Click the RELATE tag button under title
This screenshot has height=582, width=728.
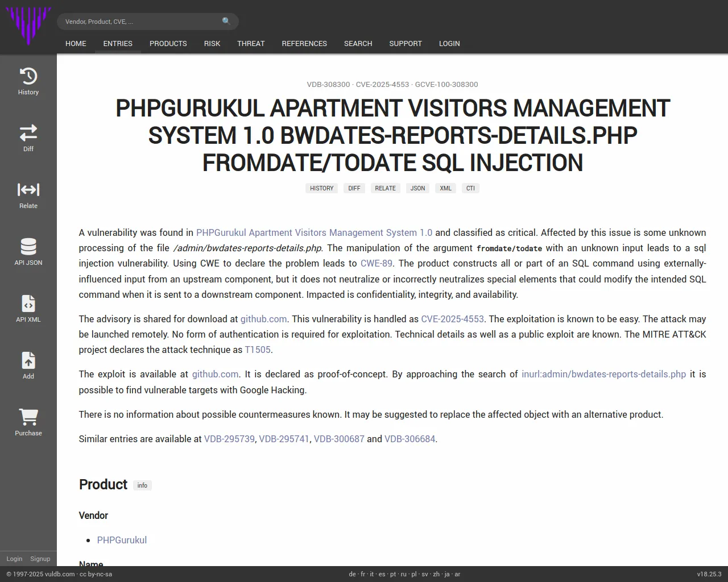[x=385, y=188]
